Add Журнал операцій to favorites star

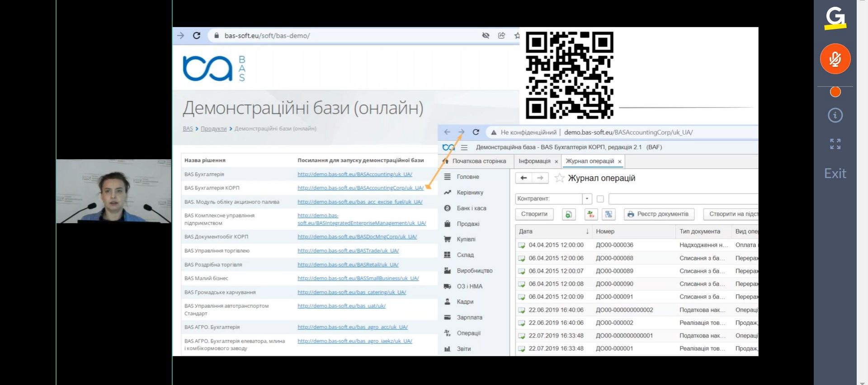point(559,178)
